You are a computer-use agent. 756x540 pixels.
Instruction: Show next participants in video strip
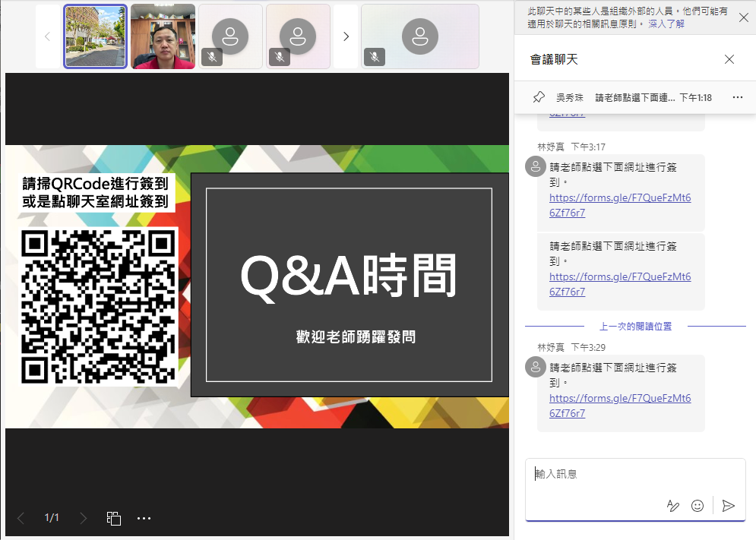[346, 36]
